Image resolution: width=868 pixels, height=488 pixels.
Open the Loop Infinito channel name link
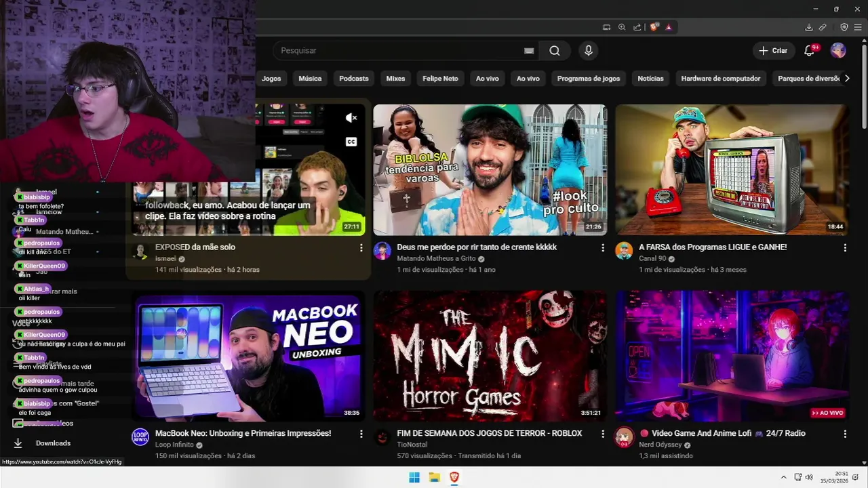(x=174, y=445)
